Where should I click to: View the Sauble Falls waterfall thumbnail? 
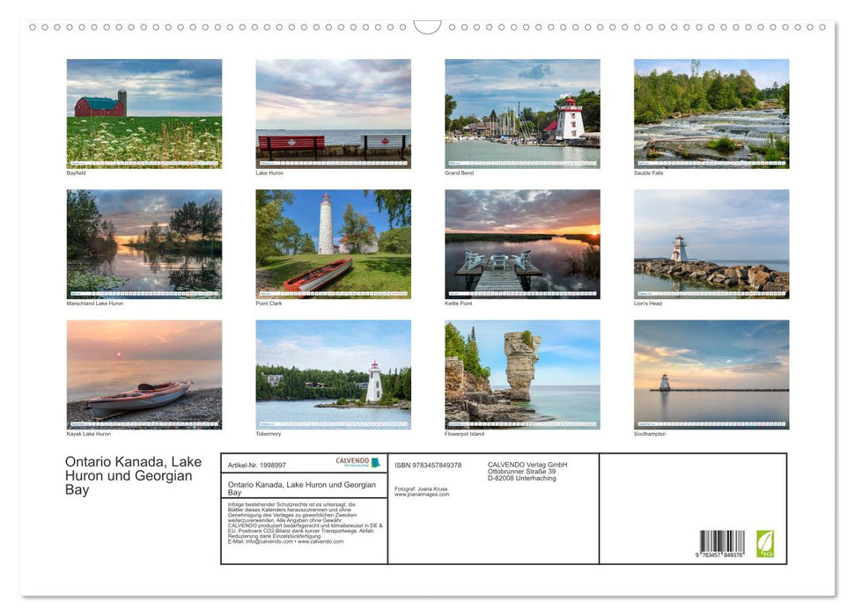tap(711, 113)
